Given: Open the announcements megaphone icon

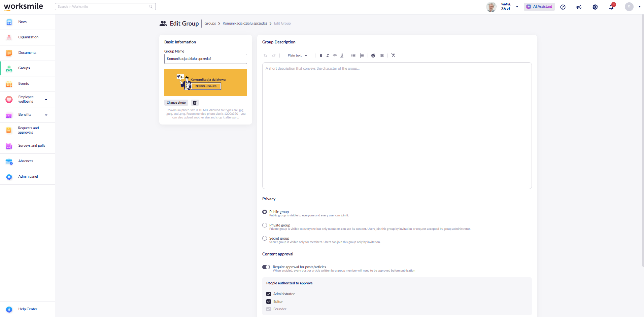Looking at the screenshot, I should (579, 7).
